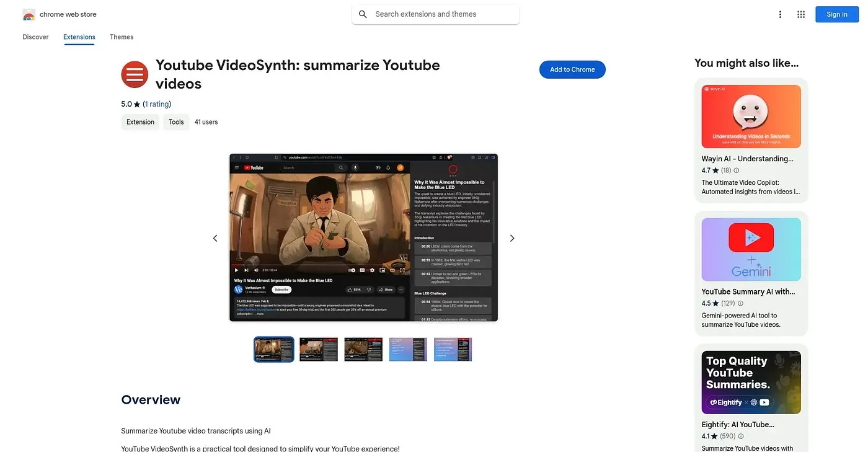Open the YouTube Summary AI Gemini card image
868x452 pixels.
pos(751,249)
